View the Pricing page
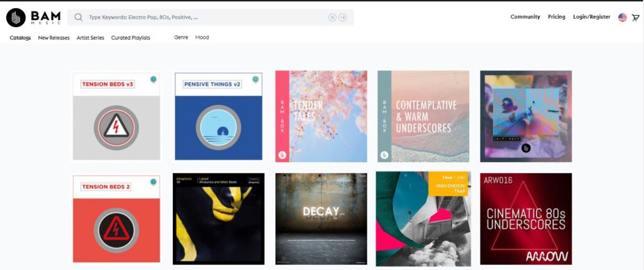The width and height of the screenshot is (644, 270). coord(557,17)
